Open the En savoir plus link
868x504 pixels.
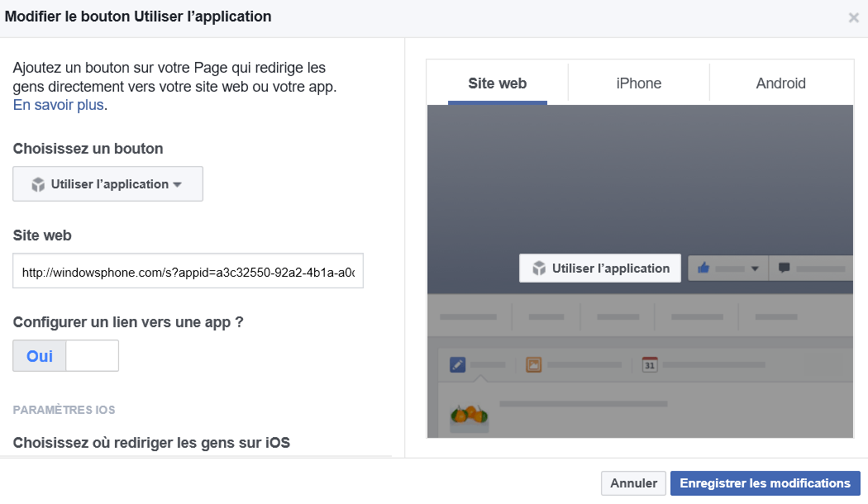(59, 105)
